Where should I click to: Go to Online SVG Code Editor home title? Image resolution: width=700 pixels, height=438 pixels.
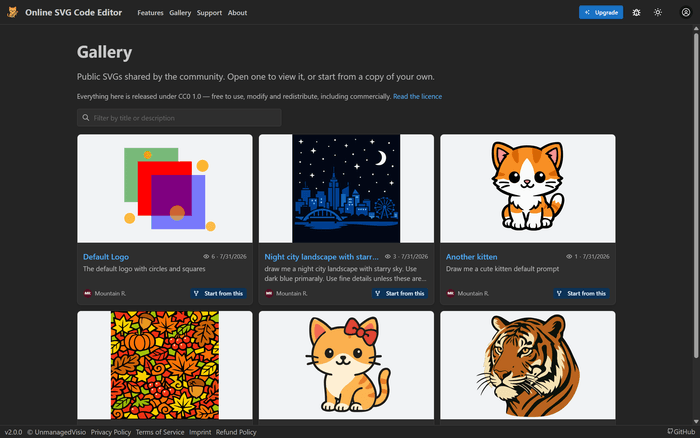click(73, 13)
